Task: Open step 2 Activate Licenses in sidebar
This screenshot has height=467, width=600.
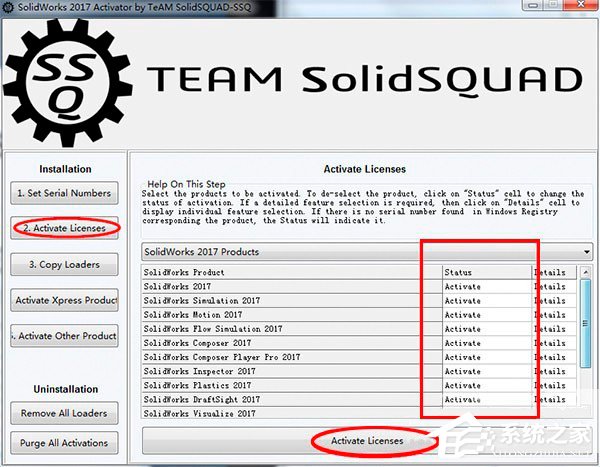Action: [x=64, y=228]
